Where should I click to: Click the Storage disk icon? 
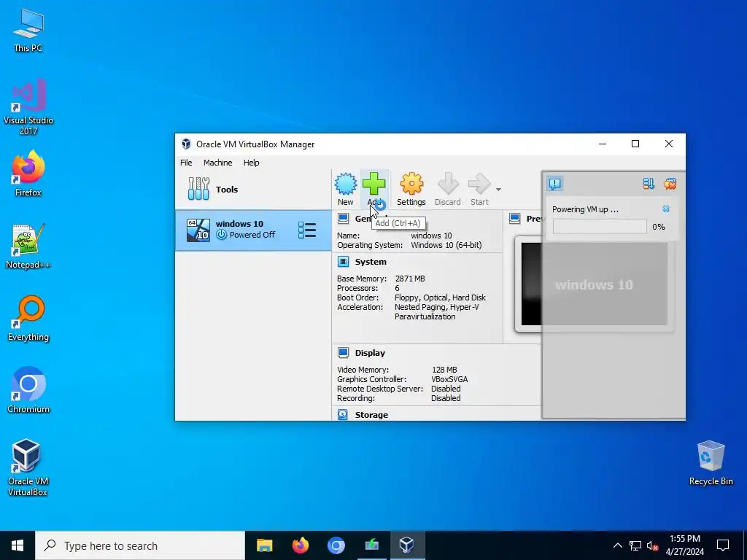tap(343, 414)
